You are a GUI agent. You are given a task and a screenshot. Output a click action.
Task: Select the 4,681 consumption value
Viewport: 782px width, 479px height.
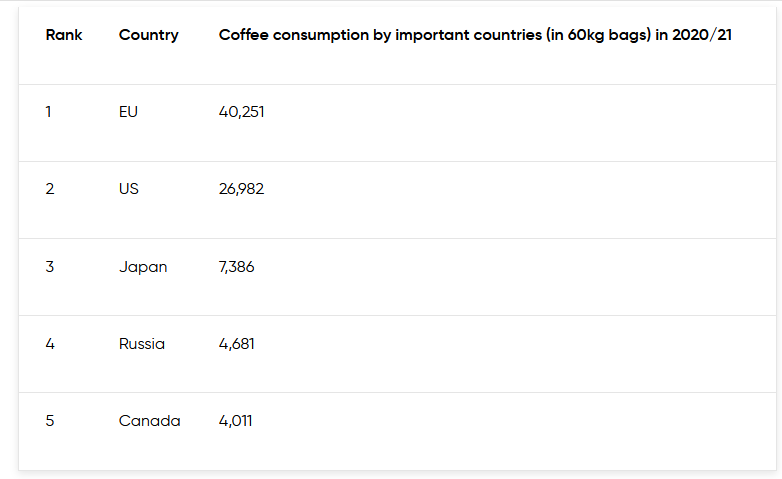coord(236,344)
